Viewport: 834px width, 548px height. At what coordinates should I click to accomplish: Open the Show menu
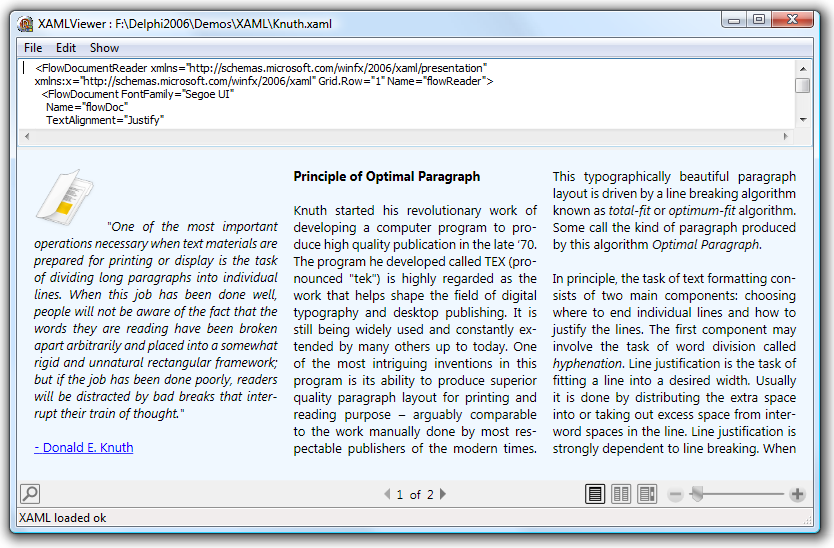click(x=104, y=48)
